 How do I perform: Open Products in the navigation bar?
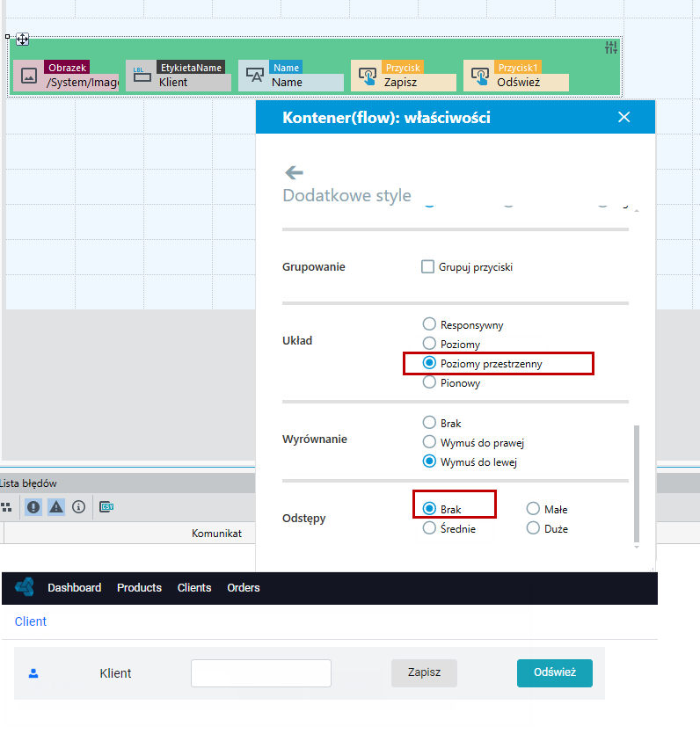(x=140, y=587)
